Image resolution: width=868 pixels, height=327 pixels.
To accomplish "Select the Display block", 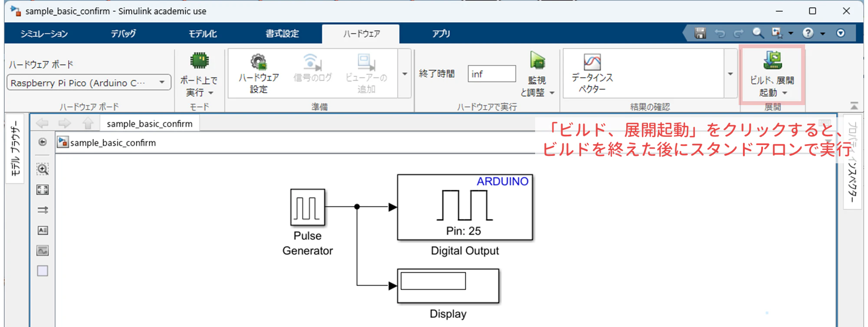I will pos(448,286).
